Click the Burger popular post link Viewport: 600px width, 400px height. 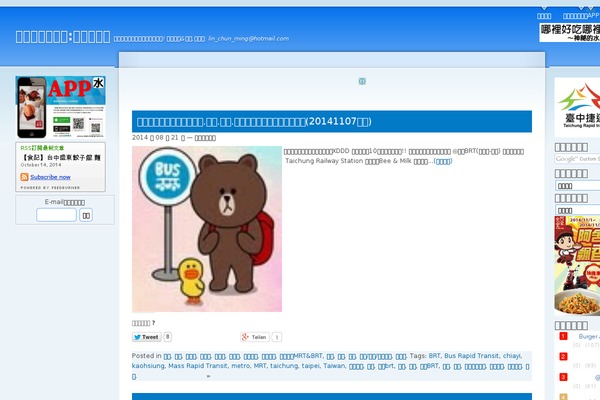[589, 336]
